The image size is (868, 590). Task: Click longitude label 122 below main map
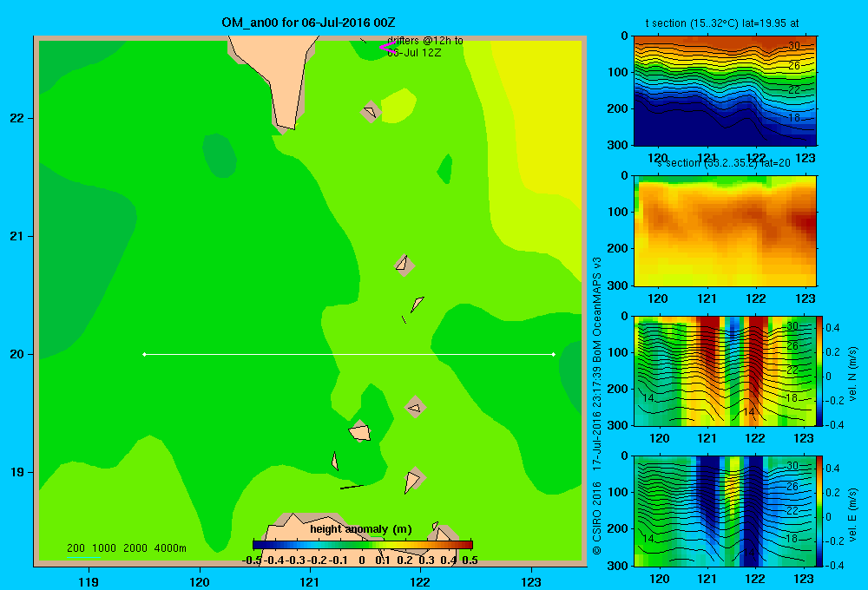pos(420,581)
